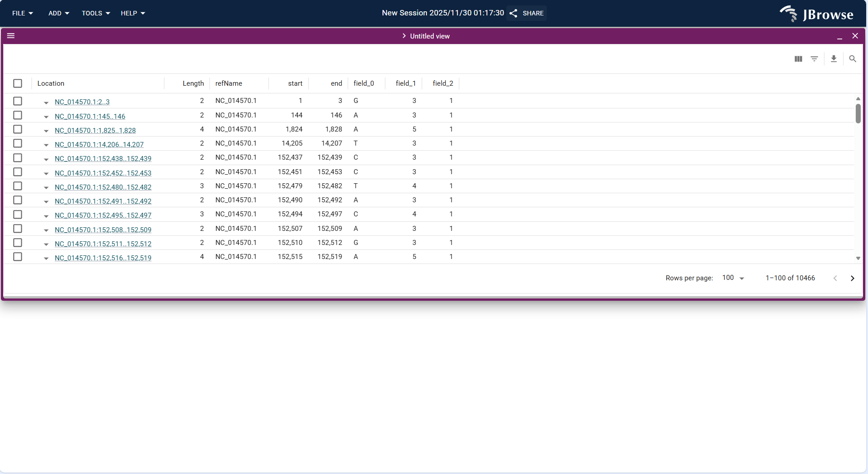Image resolution: width=868 pixels, height=474 pixels.
Task: Minimize the Untitled view
Action: point(840,38)
